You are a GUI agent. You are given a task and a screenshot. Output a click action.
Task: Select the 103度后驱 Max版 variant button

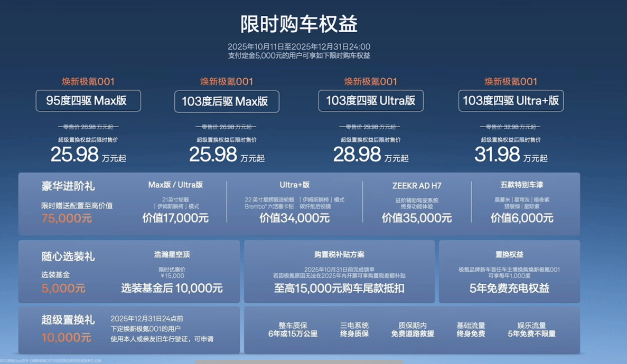(x=227, y=102)
